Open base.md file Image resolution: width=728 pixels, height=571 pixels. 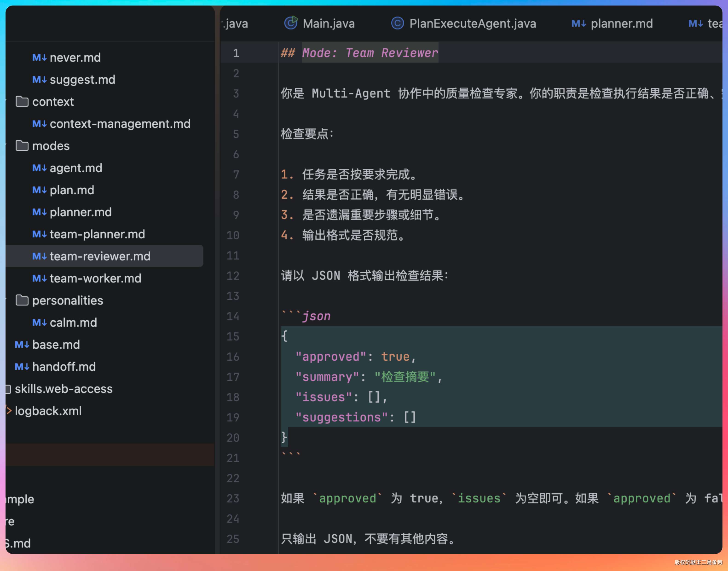pyautogui.click(x=56, y=344)
